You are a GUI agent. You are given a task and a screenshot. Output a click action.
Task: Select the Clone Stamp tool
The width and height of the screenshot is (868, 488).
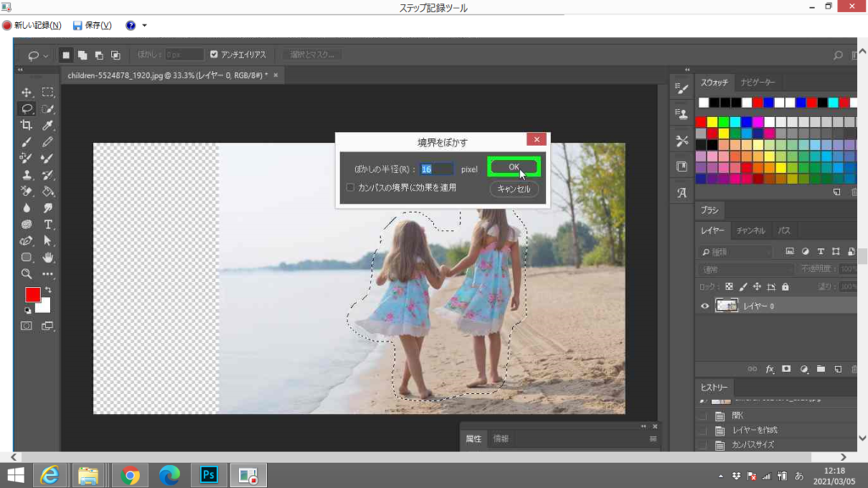26,175
